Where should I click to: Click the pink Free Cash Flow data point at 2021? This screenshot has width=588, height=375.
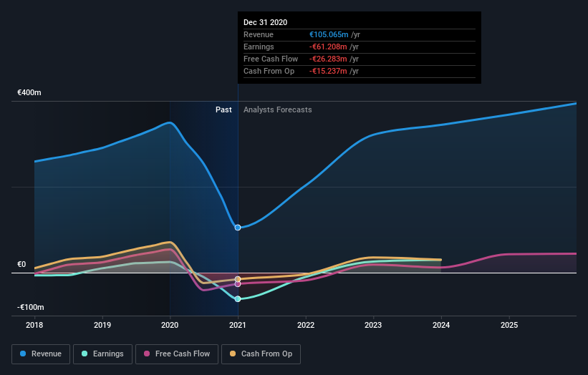pyautogui.click(x=238, y=284)
